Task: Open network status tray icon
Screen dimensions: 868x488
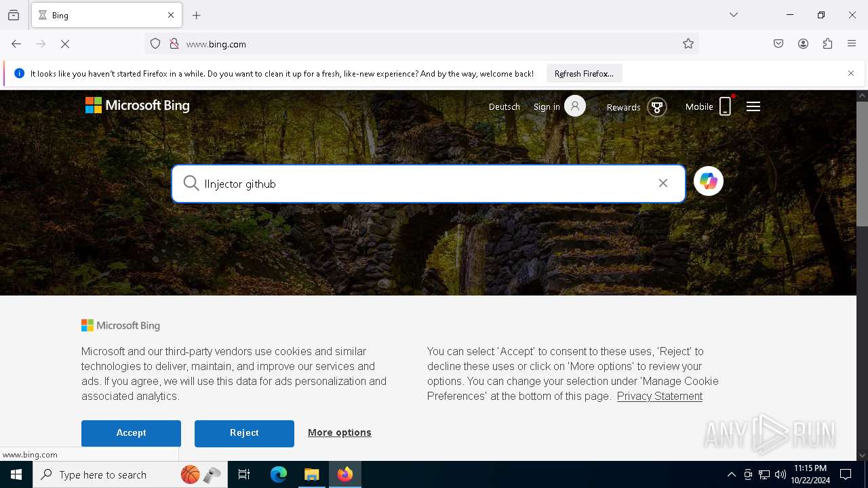Action: [x=764, y=474]
